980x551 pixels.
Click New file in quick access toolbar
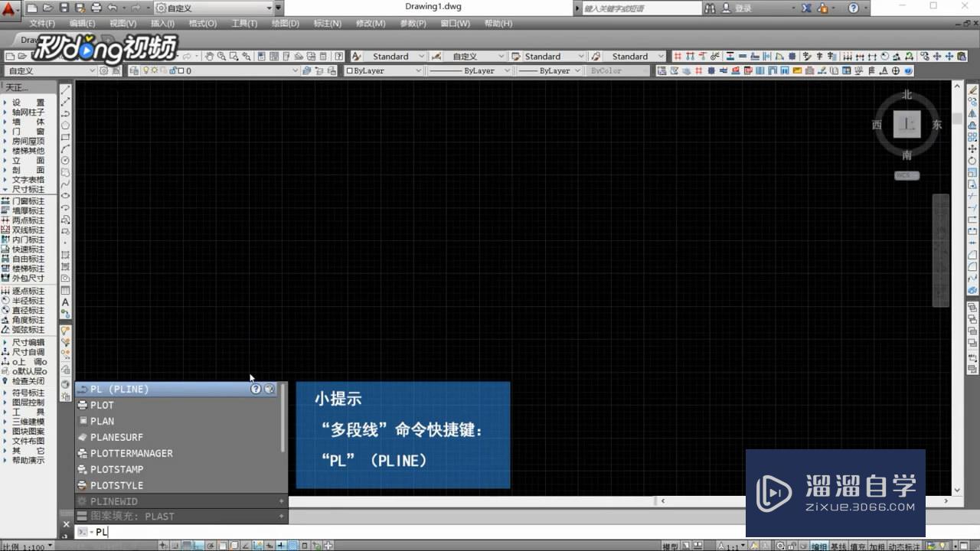tap(33, 8)
